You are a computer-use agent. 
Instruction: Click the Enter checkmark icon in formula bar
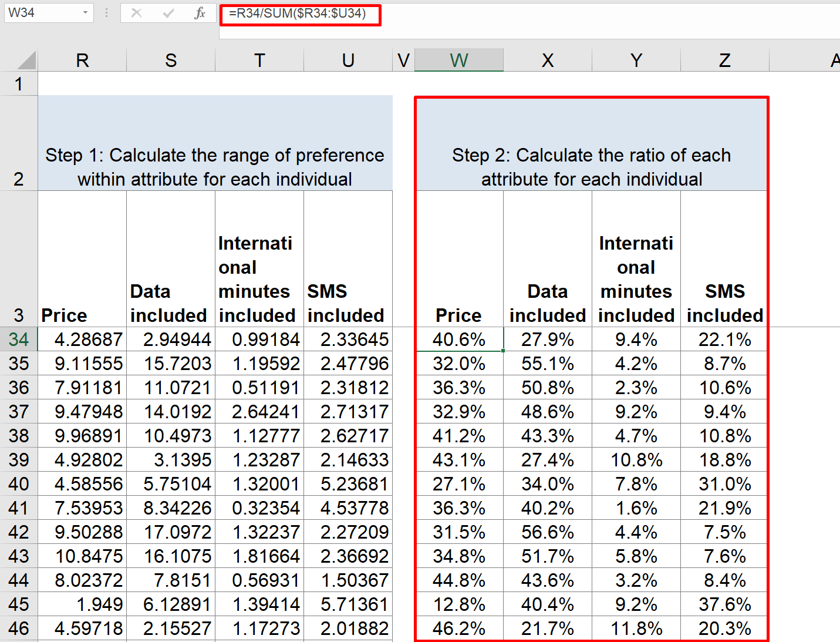[168, 14]
